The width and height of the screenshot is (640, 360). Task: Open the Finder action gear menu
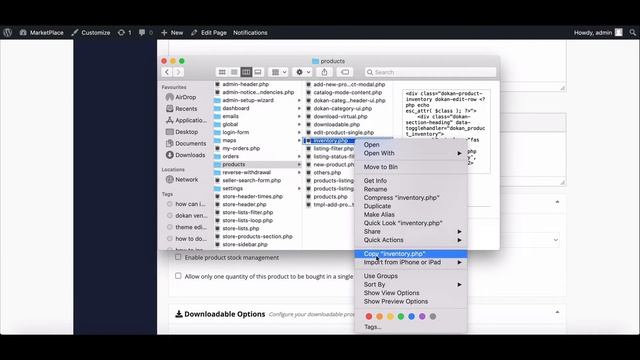point(303,72)
